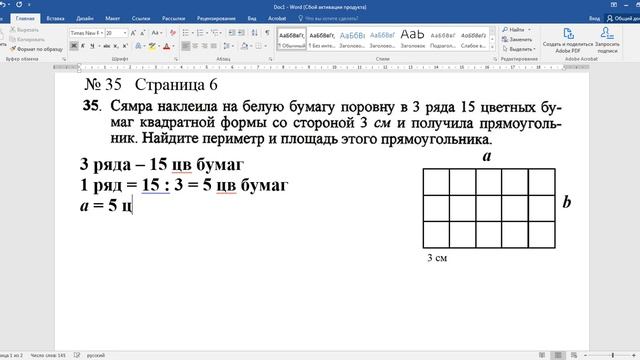
Task: Switch to the Вид tab
Action: [x=252, y=18]
